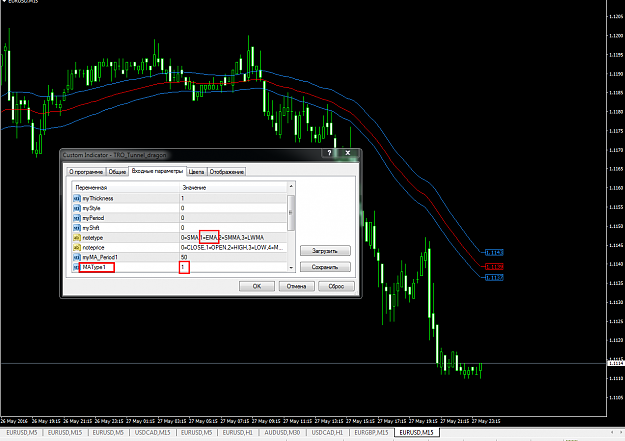
Task: Click the noteprice string variable icon
Action: coord(77,248)
